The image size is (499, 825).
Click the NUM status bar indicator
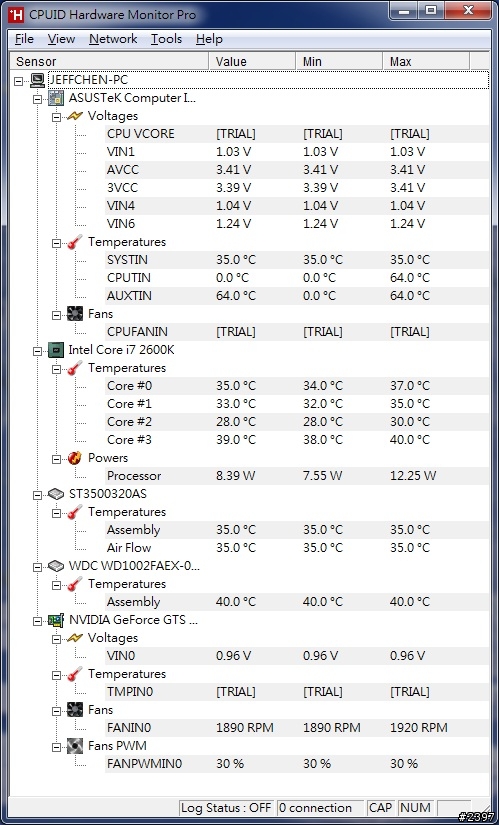coord(415,808)
